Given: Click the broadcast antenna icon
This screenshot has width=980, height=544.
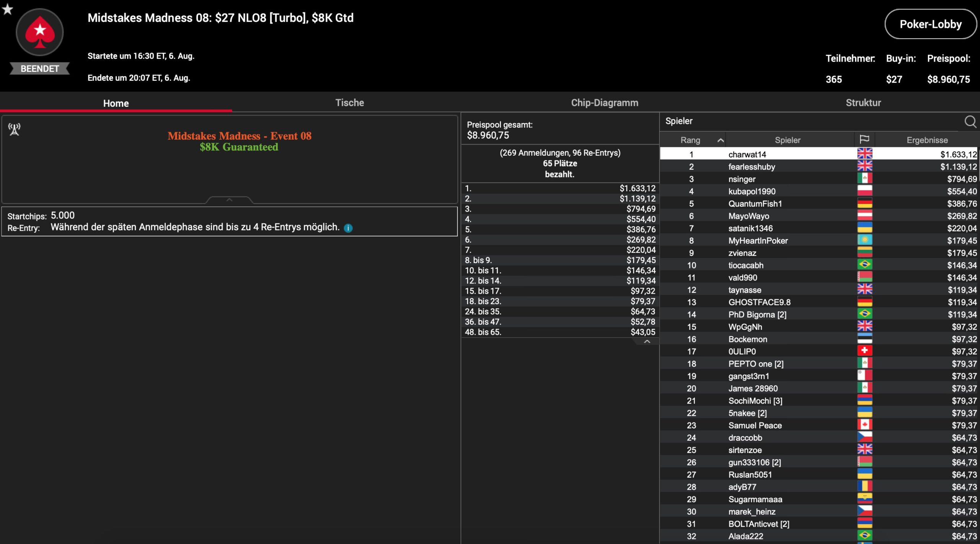Looking at the screenshot, I should (15, 129).
